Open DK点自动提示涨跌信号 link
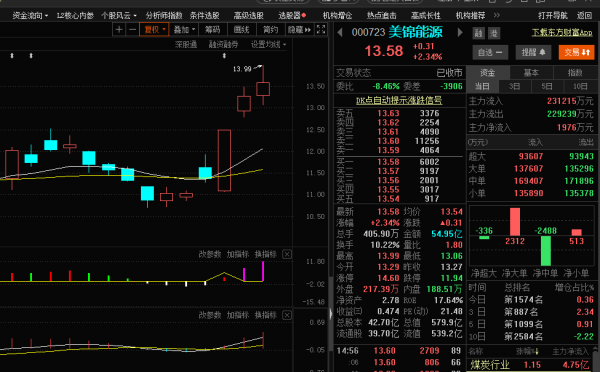 399,100
